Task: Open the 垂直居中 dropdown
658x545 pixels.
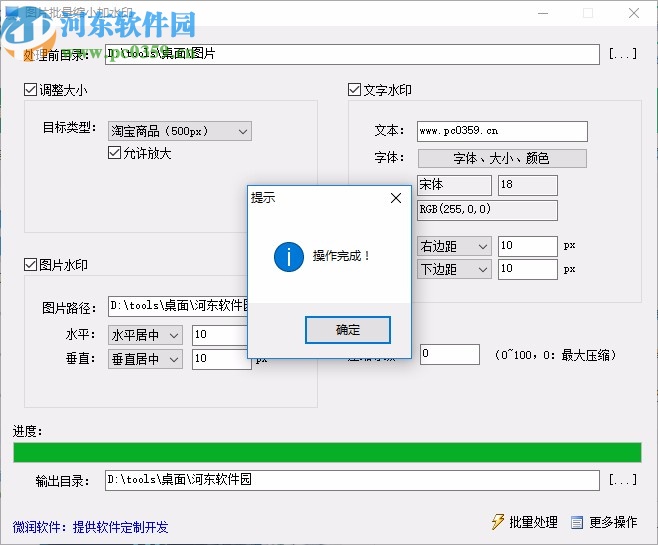Action: [145, 359]
